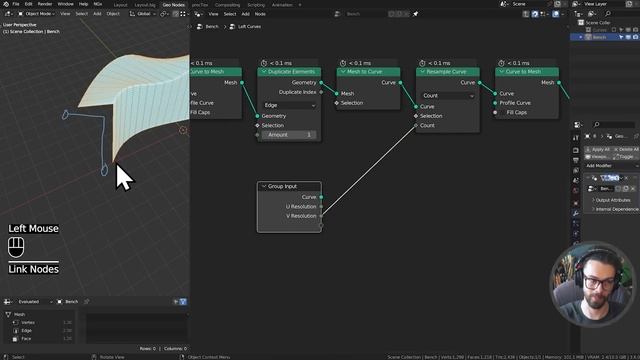The height and width of the screenshot is (360, 640).
Task: Click the Duplicate Index output socket
Action: (321, 92)
